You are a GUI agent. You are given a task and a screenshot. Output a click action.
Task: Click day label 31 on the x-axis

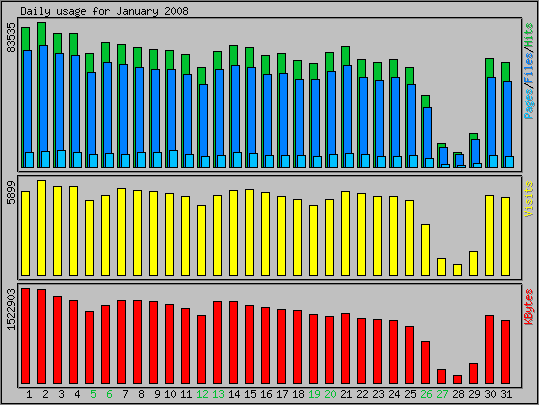506,394
